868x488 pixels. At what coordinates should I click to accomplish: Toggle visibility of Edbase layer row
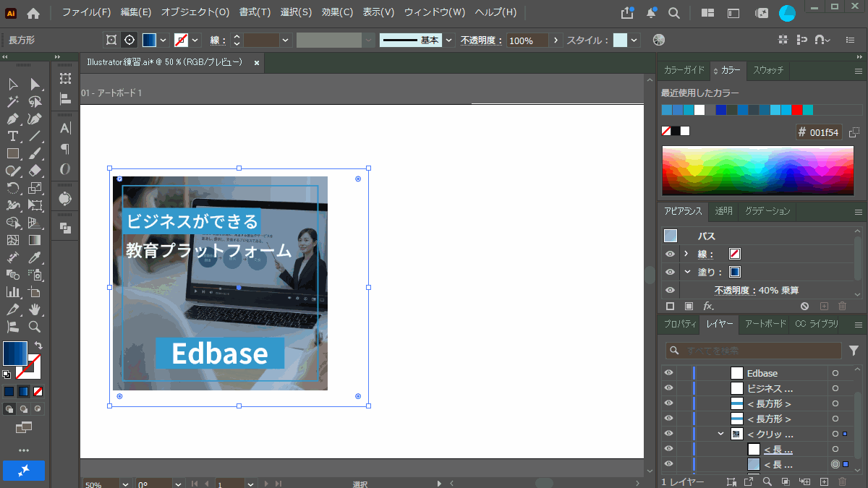click(x=669, y=373)
